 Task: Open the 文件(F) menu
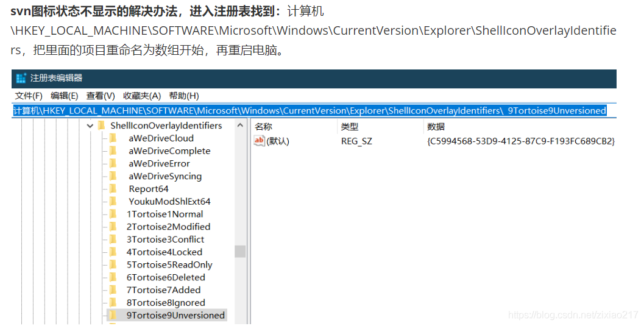[x=29, y=96]
